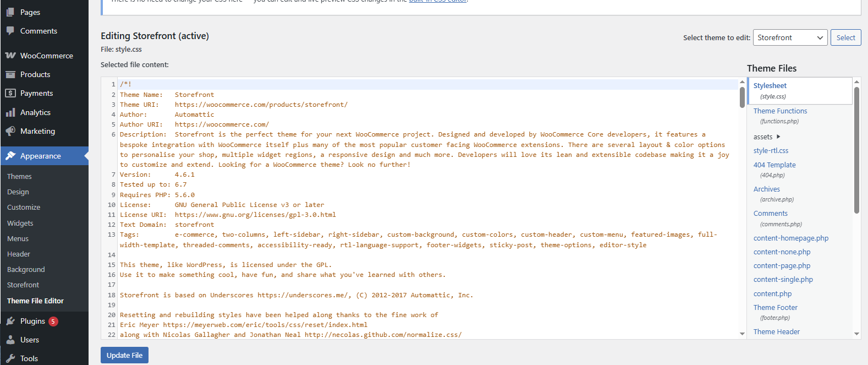Viewport: 868px width, 365px height.
Task: Open Customize under Appearance
Action: coord(24,207)
